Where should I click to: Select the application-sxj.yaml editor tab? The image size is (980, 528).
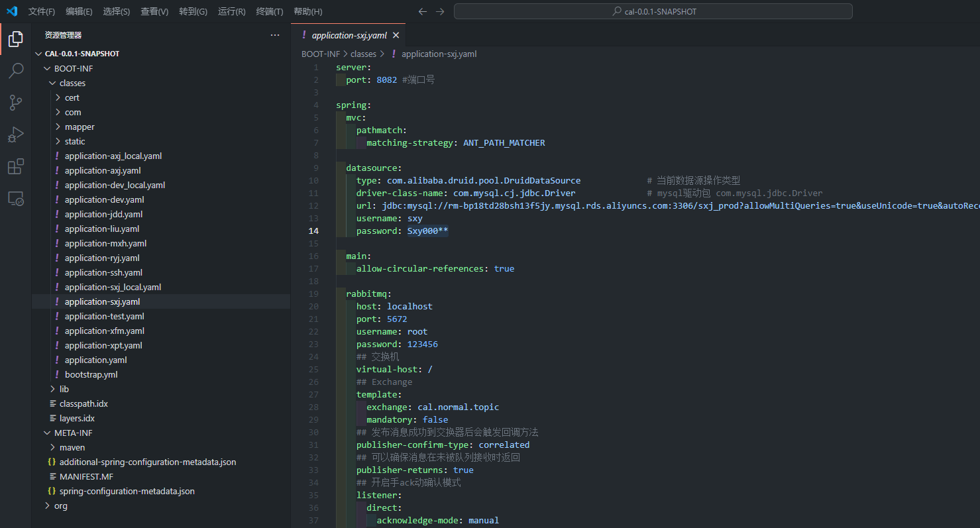tap(349, 36)
